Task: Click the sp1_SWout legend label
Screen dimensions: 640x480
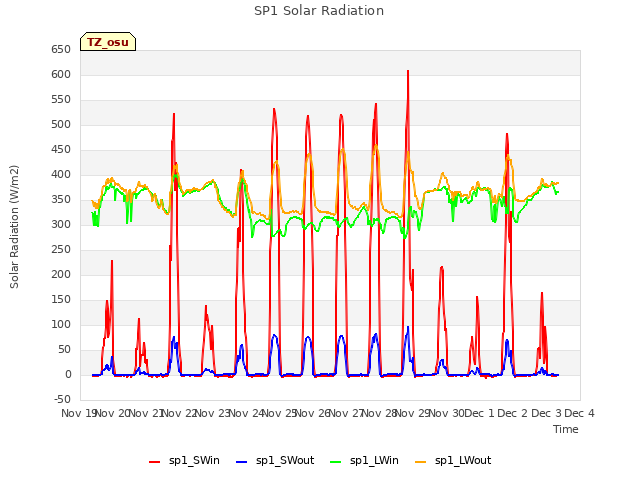Action: [285, 461]
